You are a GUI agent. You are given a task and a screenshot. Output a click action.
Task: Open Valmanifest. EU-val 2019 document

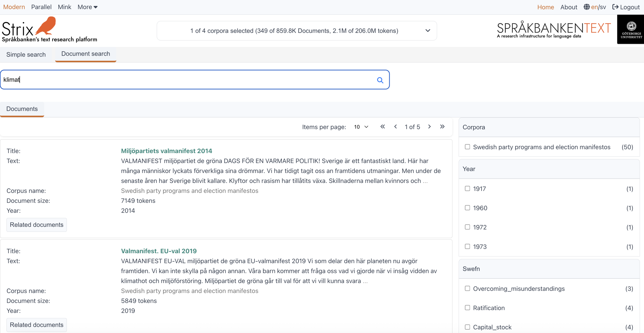point(159,251)
